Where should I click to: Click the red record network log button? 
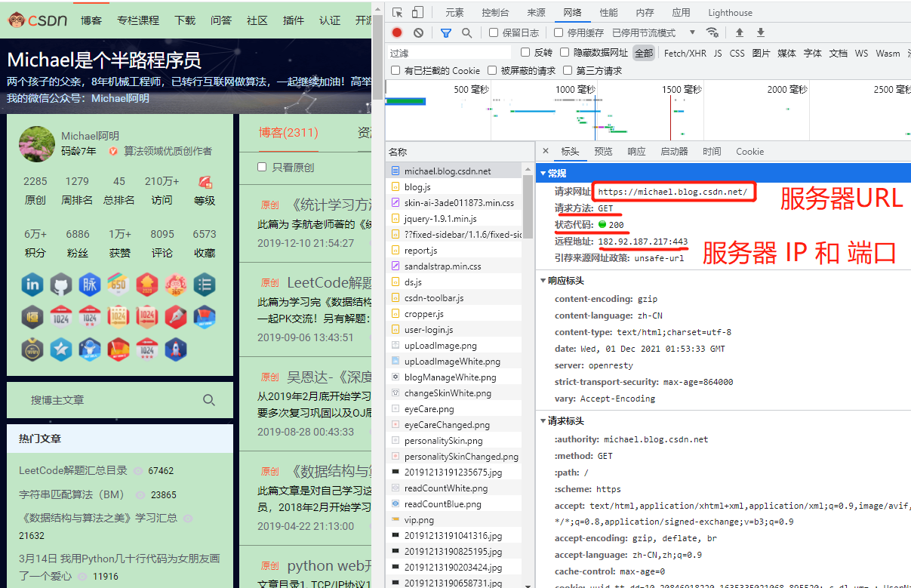pyautogui.click(x=397, y=32)
